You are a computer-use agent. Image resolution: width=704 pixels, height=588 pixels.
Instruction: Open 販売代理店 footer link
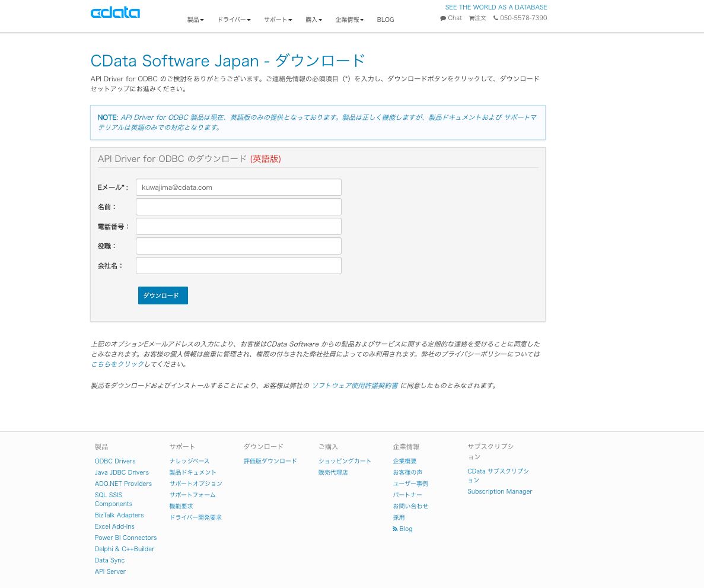[x=333, y=472]
